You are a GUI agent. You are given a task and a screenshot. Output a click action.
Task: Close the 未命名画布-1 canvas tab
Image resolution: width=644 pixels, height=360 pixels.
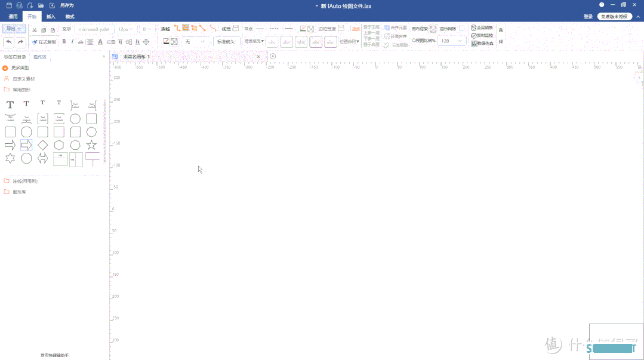click(258, 57)
